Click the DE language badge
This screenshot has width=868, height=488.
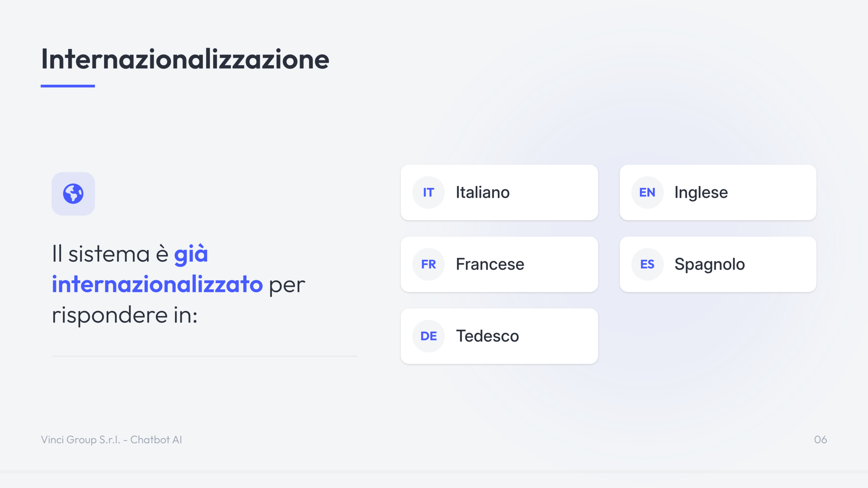(429, 336)
